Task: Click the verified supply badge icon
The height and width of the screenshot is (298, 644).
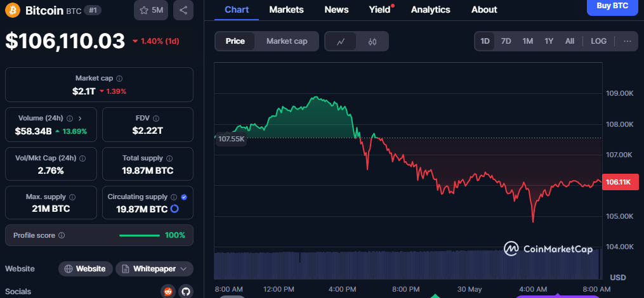Action: [184, 197]
